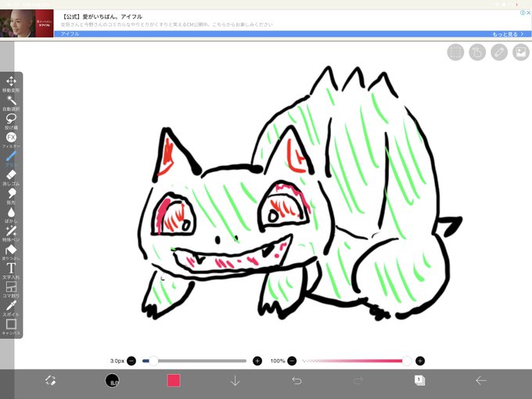Viewport: 532px width, 399px height.
Task: Select the Magic Wand (自動選択) tool
Action: click(11, 102)
